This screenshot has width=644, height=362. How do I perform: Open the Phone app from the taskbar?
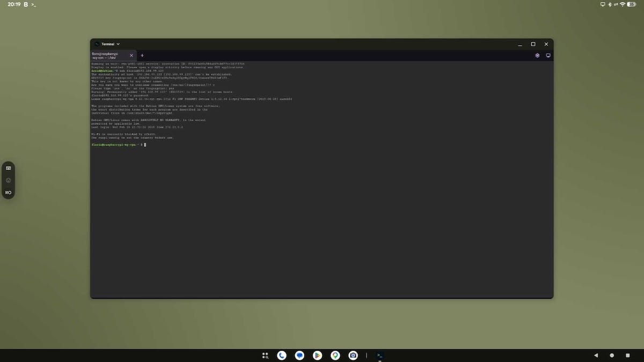(x=282, y=355)
